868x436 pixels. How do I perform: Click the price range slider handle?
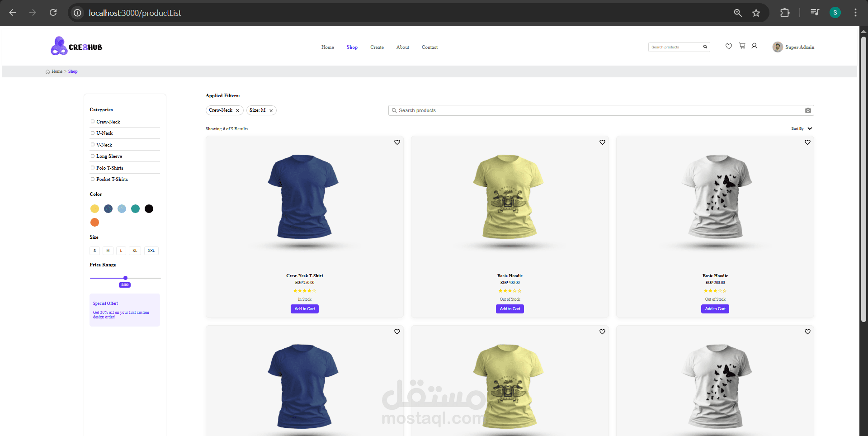click(x=125, y=278)
